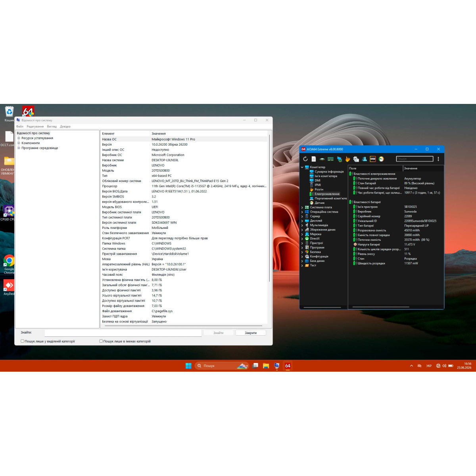
Task: Expand Компоненти in System Information tree
Action: 19,143
